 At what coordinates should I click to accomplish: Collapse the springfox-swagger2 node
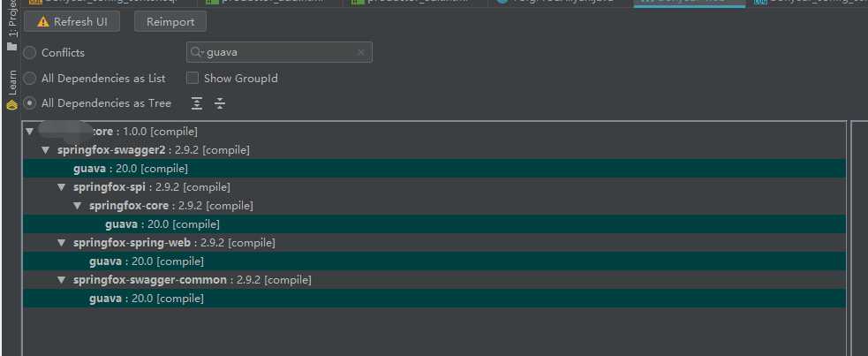tap(45, 150)
